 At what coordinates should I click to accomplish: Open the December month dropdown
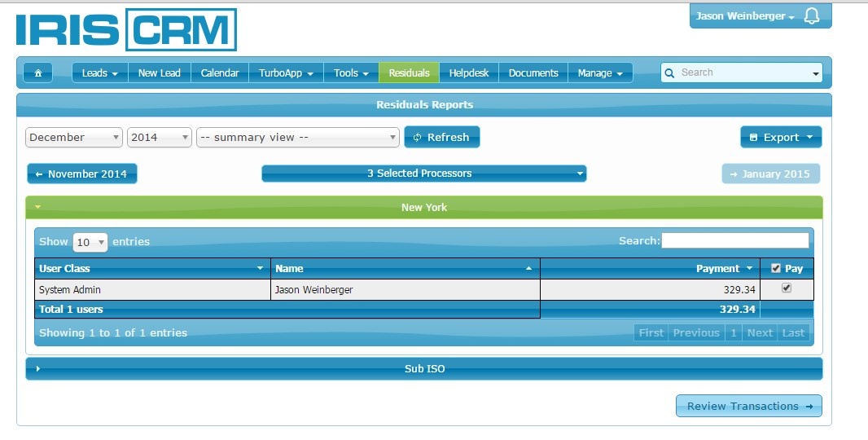click(73, 137)
